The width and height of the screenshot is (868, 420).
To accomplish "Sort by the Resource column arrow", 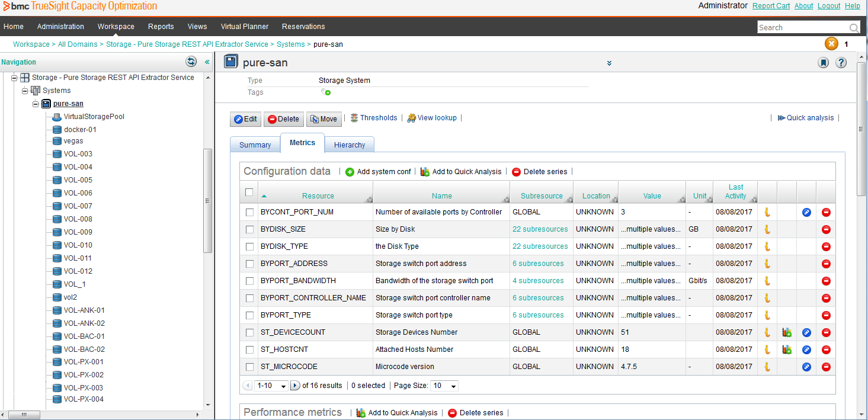I will pyautogui.click(x=264, y=196).
